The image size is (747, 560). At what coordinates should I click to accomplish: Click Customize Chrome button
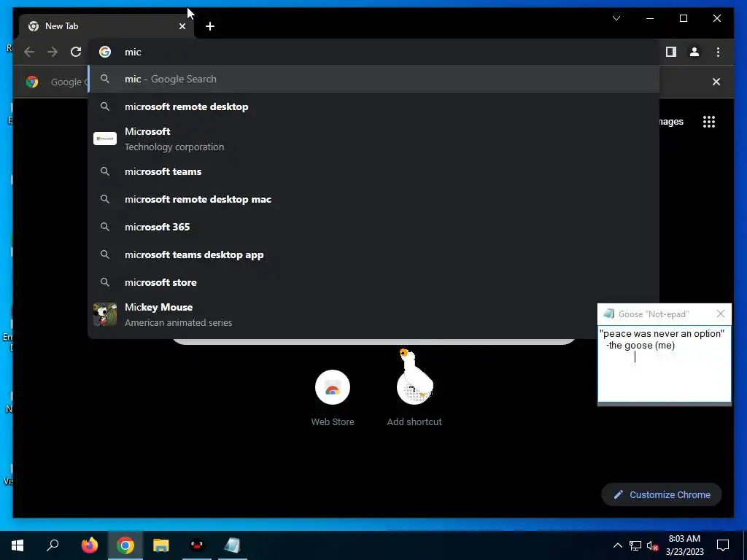click(662, 495)
